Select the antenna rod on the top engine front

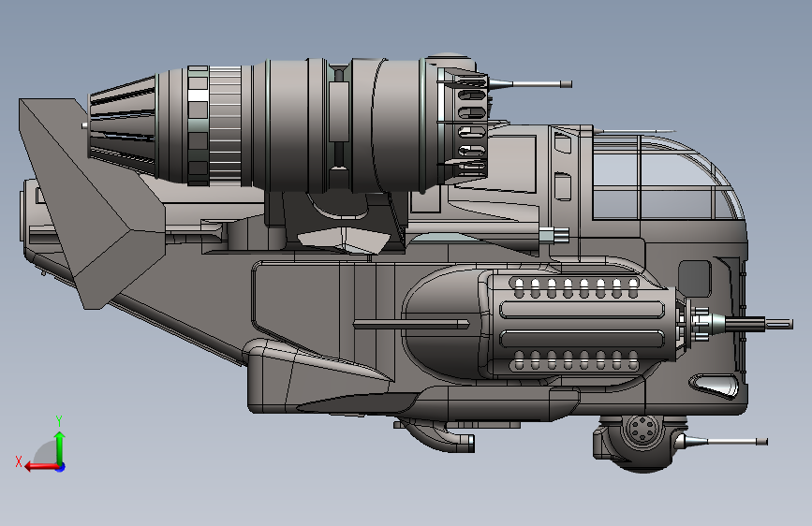pos(531,84)
